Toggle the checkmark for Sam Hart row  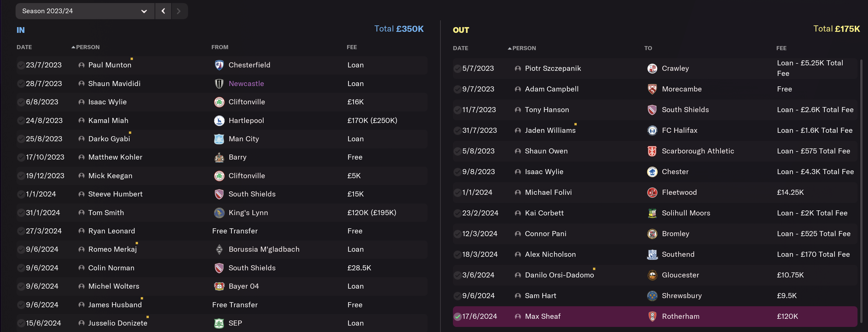[x=458, y=296]
